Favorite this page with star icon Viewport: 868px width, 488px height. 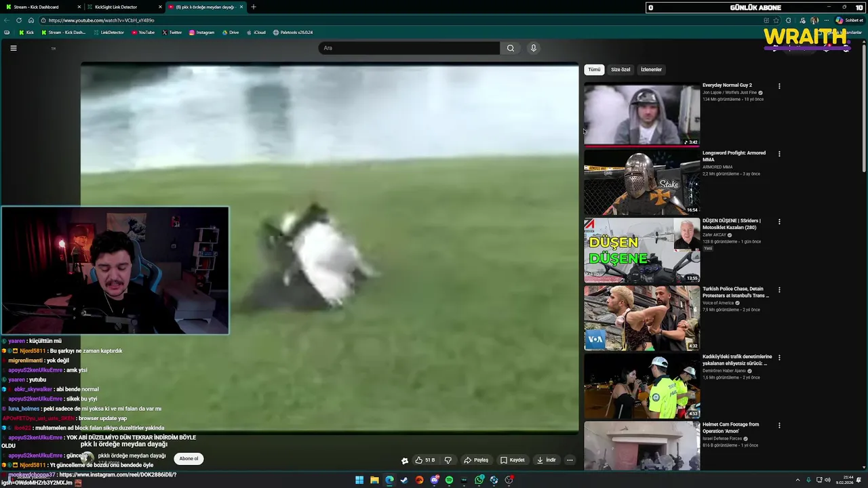click(777, 20)
